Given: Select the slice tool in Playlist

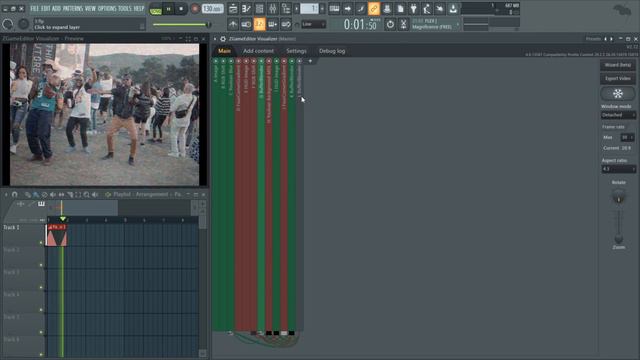Looking at the screenshot, I should 70,195.
